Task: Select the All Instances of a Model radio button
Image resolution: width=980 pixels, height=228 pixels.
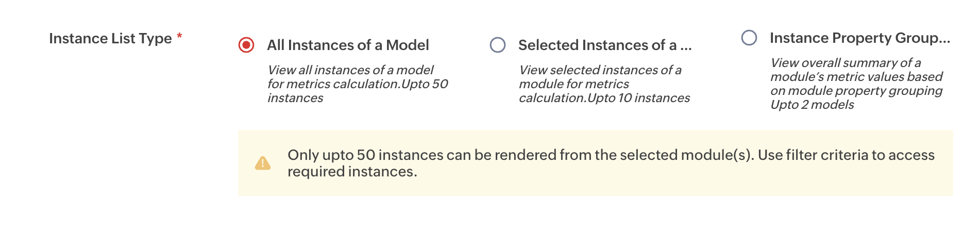Action: (x=246, y=45)
